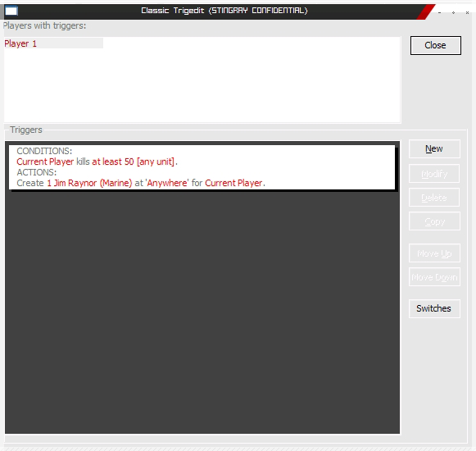
Task: Click the window system icon in title bar
Action: [x=11, y=11]
